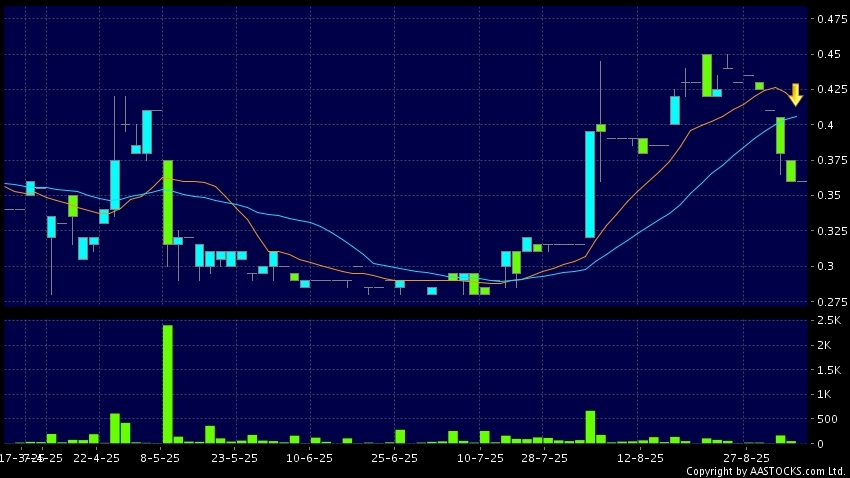
Task: Click the 0.325 price axis label
Action: pyautogui.click(x=833, y=231)
